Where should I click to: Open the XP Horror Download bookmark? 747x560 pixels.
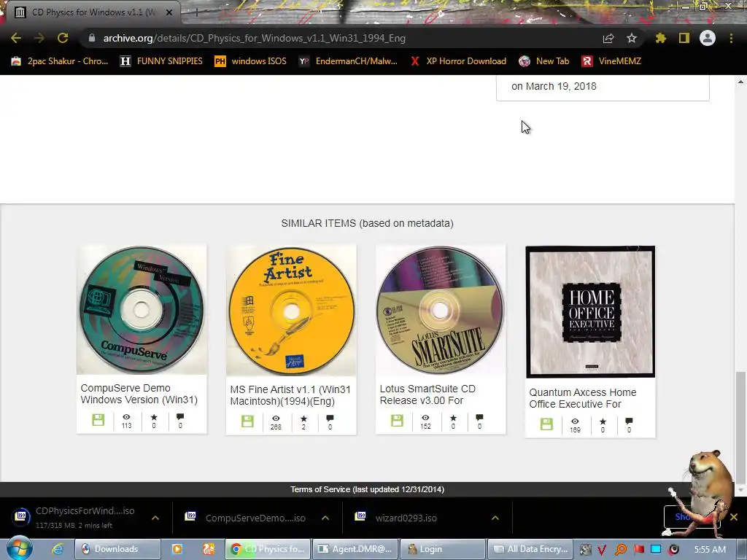(458, 61)
